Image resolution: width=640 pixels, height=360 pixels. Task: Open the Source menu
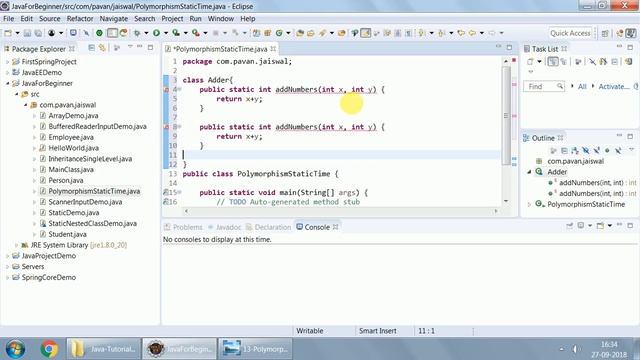[50, 19]
